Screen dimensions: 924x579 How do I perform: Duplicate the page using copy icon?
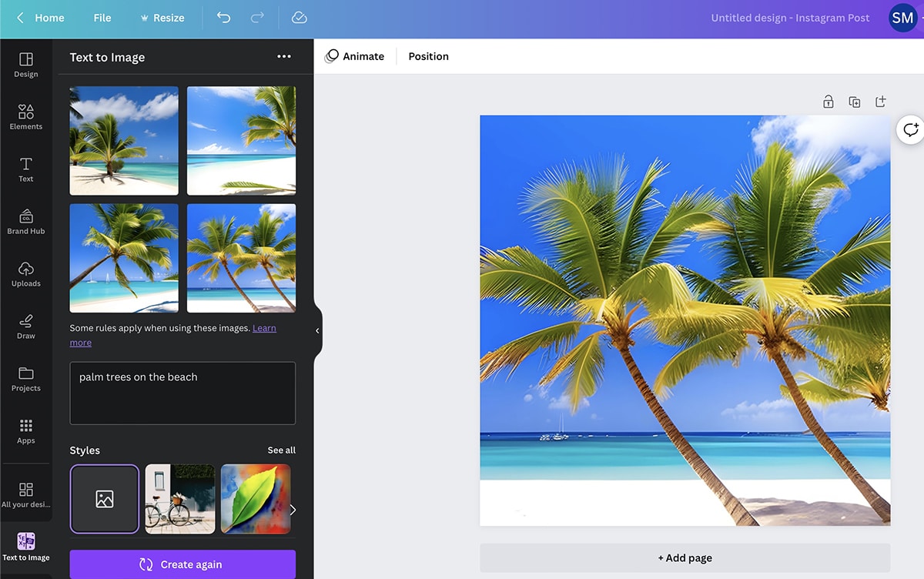[854, 102]
